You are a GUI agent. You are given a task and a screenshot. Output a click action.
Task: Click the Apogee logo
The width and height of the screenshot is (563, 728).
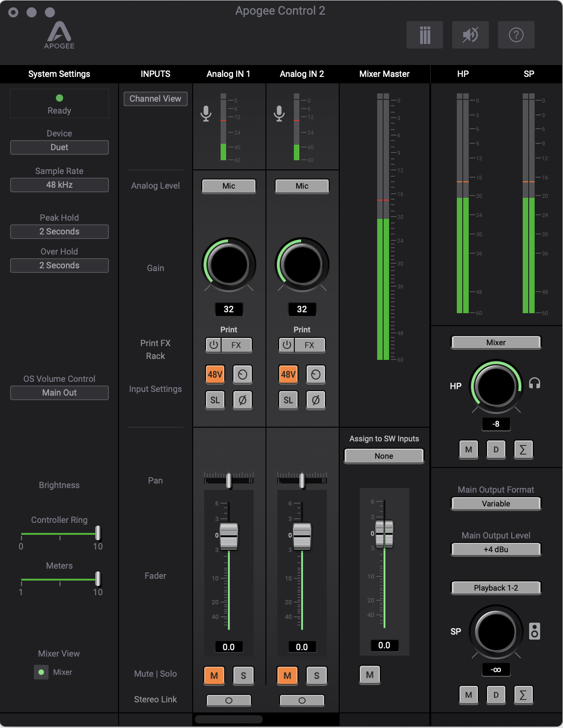click(x=59, y=35)
